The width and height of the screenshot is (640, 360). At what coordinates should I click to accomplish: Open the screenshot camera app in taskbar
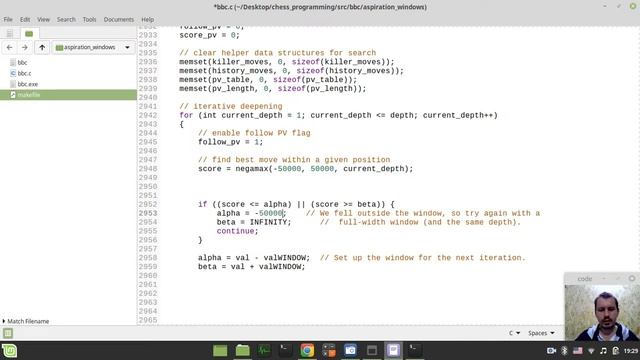point(350,351)
